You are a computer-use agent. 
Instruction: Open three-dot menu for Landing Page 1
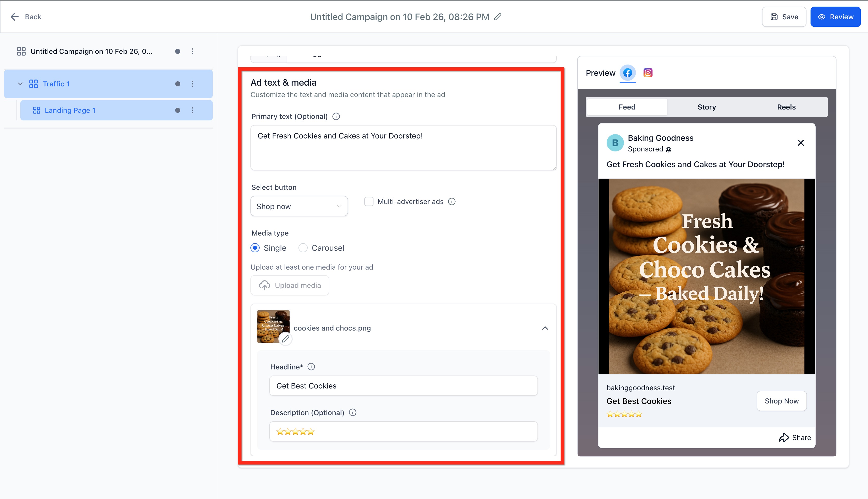click(192, 110)
